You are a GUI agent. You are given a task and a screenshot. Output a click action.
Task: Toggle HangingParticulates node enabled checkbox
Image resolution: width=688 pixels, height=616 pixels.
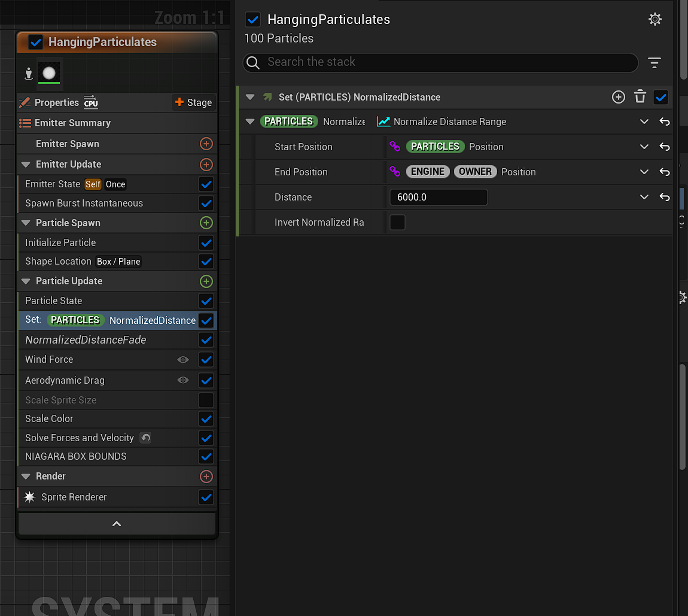pos(35,42)
